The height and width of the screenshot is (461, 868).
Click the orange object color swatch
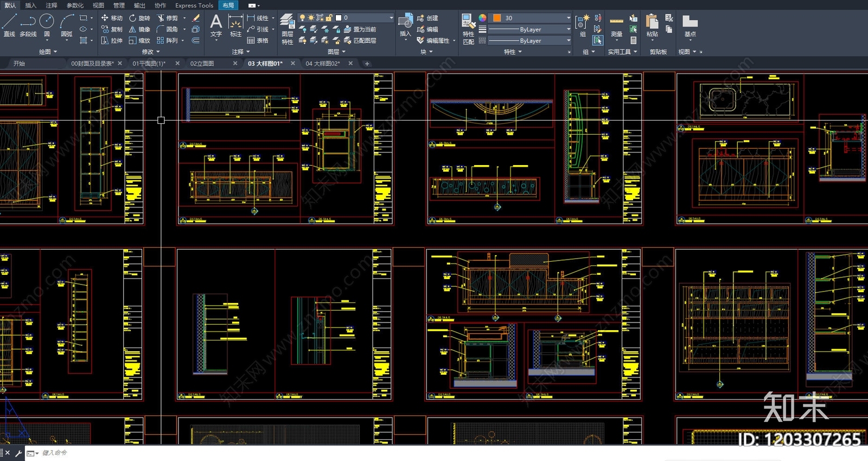(x=497, y=18)
